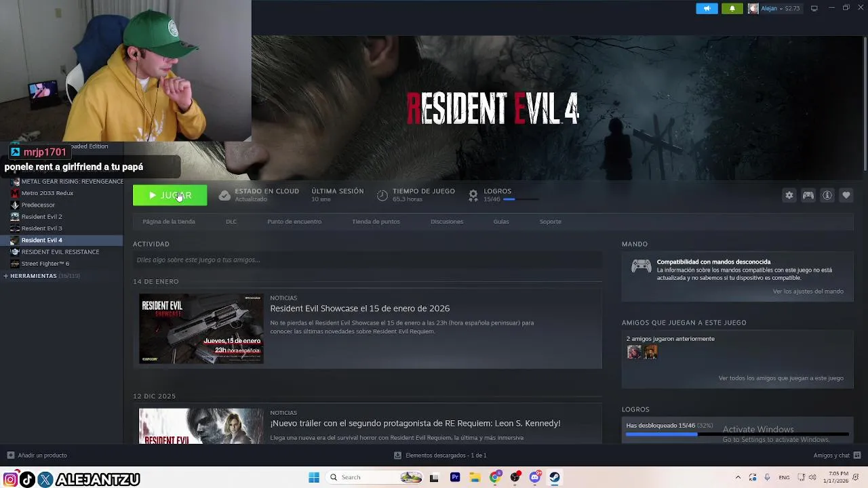Open the Nuevo tráiler Leon S. Kennedy headline

(415, 424)
